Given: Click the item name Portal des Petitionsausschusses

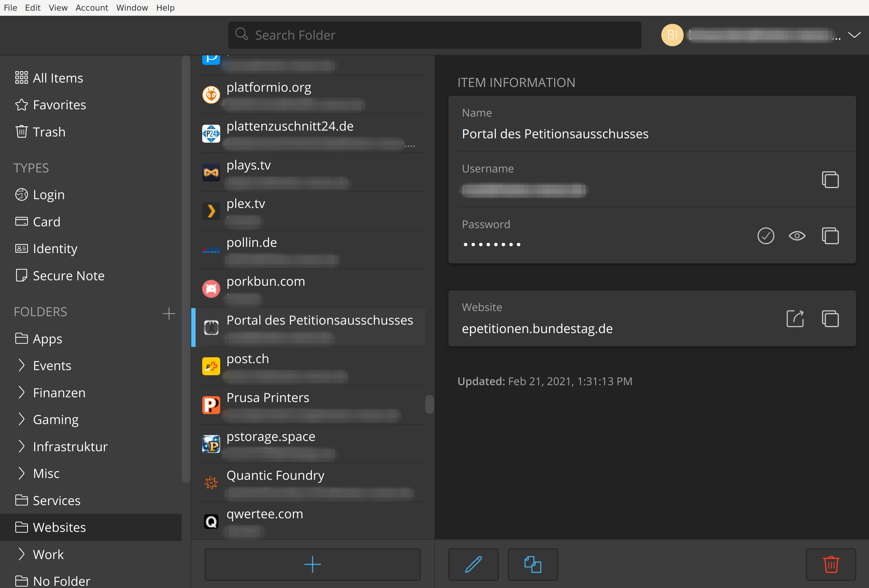Looking at the screenshot, I should tap(555, 134).
